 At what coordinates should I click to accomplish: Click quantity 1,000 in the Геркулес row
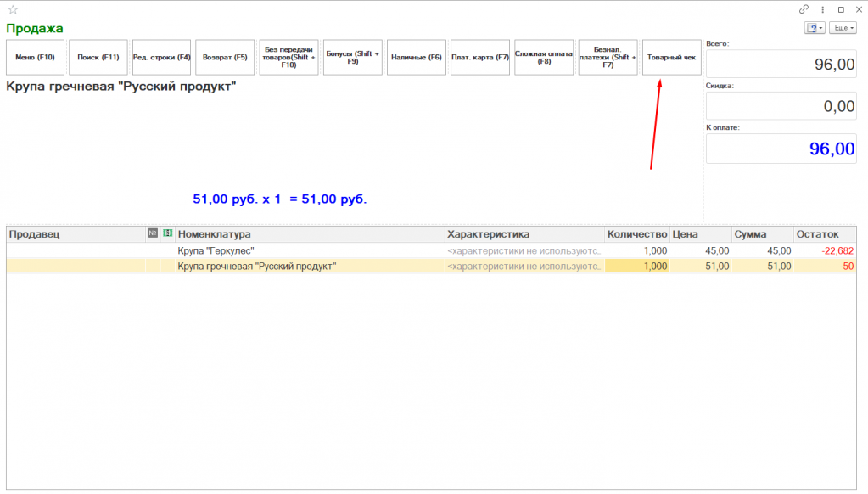(x=637, y=251)
